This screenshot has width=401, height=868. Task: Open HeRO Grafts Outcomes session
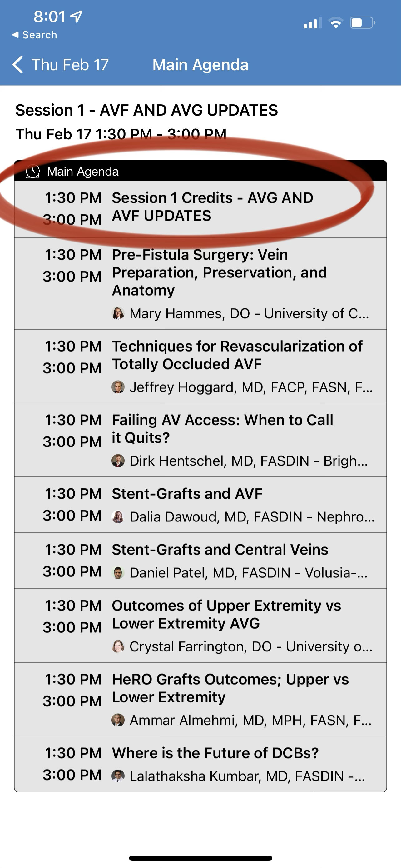230,688
